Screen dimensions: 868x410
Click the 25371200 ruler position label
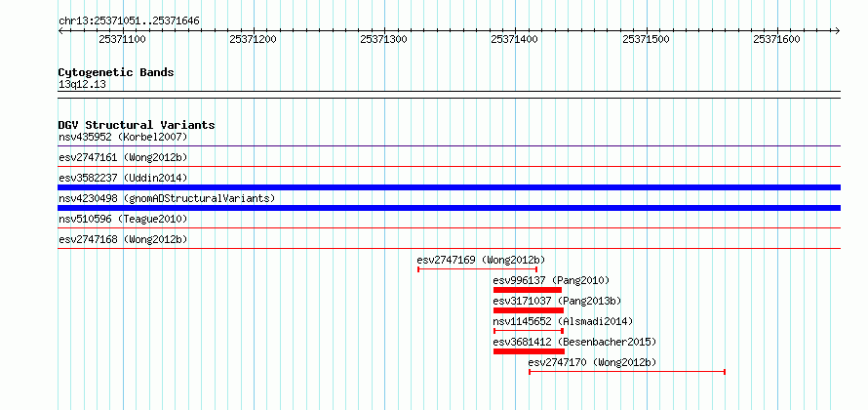pyautogui.click(x=253, y=39)
